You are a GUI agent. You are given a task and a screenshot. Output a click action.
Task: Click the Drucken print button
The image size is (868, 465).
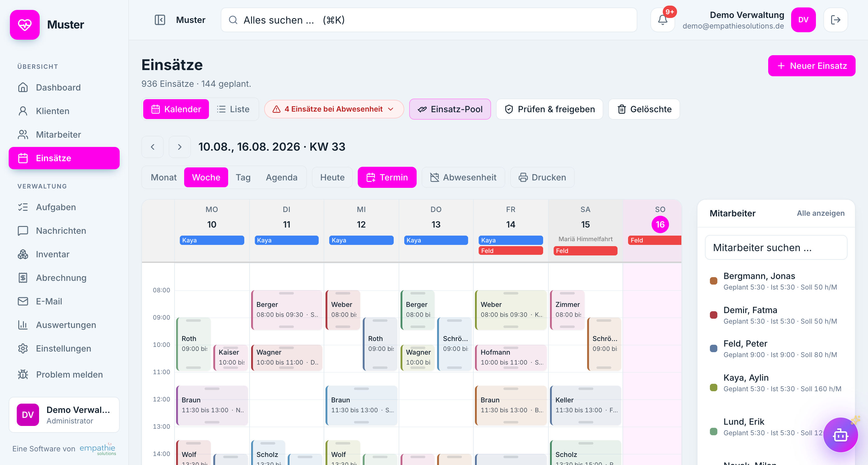(542, 177)
